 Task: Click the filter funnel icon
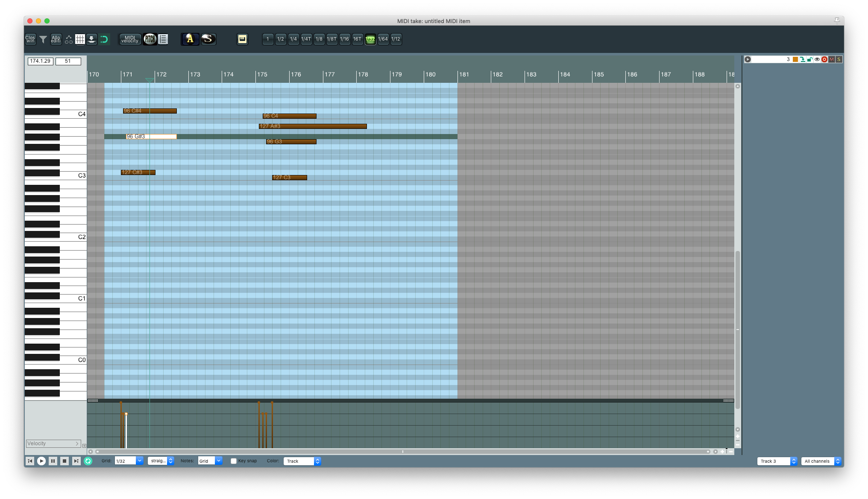point(43,39)
